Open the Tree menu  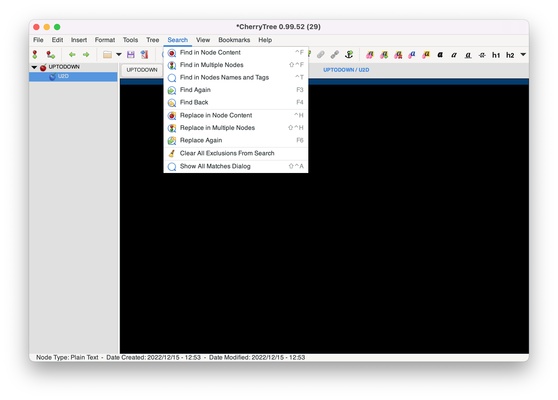coord(153,40)
